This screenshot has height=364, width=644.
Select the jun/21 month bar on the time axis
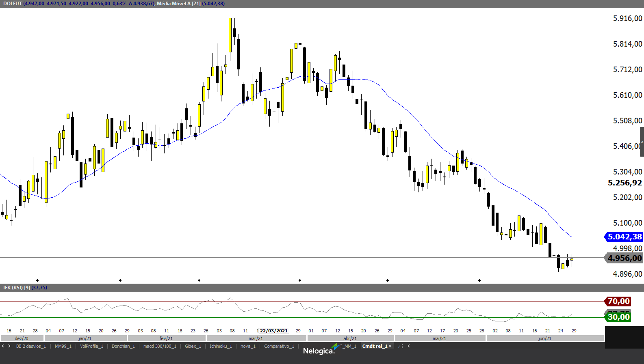point(545,338)
